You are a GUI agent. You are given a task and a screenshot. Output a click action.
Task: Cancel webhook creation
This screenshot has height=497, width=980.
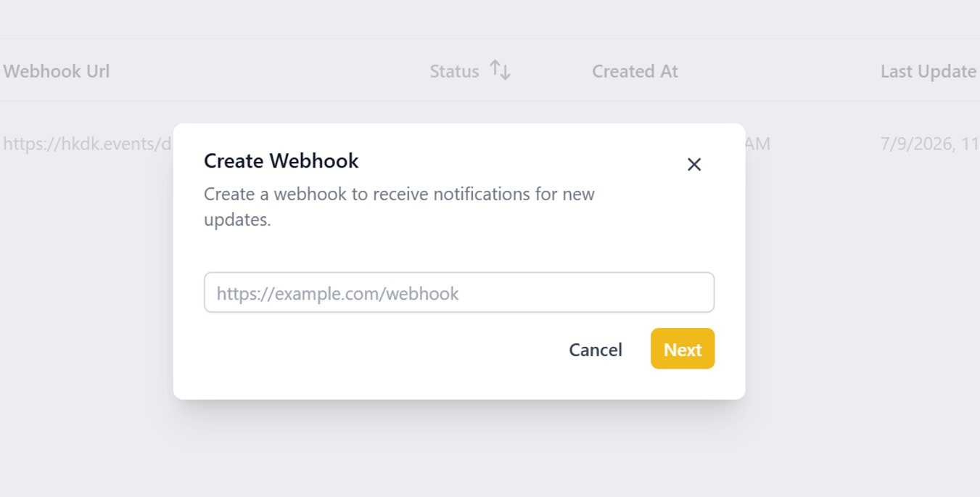point(596,349)
